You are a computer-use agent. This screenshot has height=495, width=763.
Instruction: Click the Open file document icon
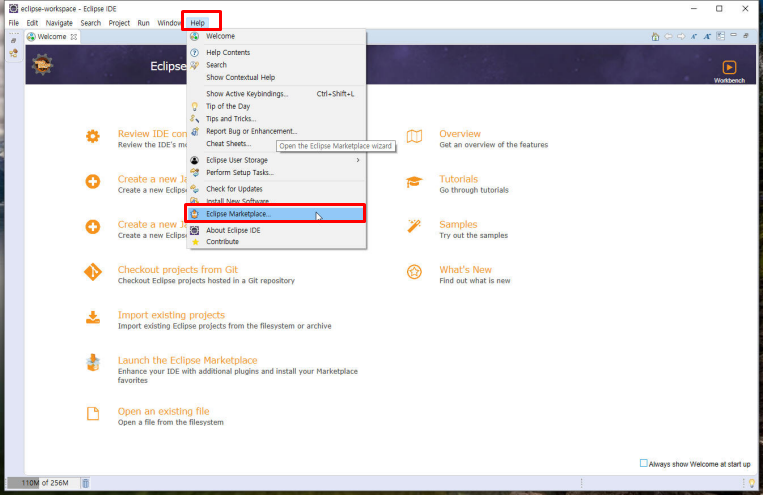point(92,414)
